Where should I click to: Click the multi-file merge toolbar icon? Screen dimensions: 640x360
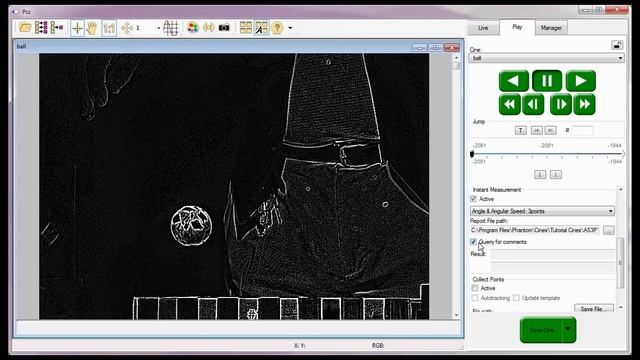point(56,28)
